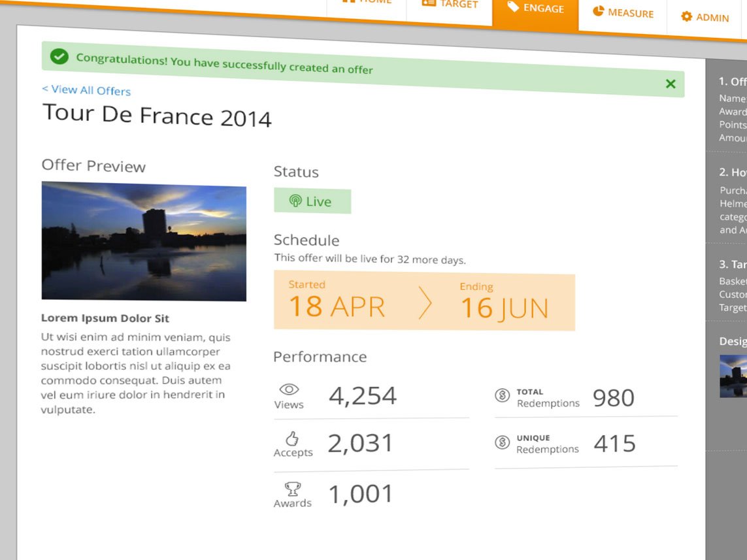Image resolution: width=747 pixels, height=560 pixels.
Task: Click the Live status badge
Action: (x=312, y=201)
